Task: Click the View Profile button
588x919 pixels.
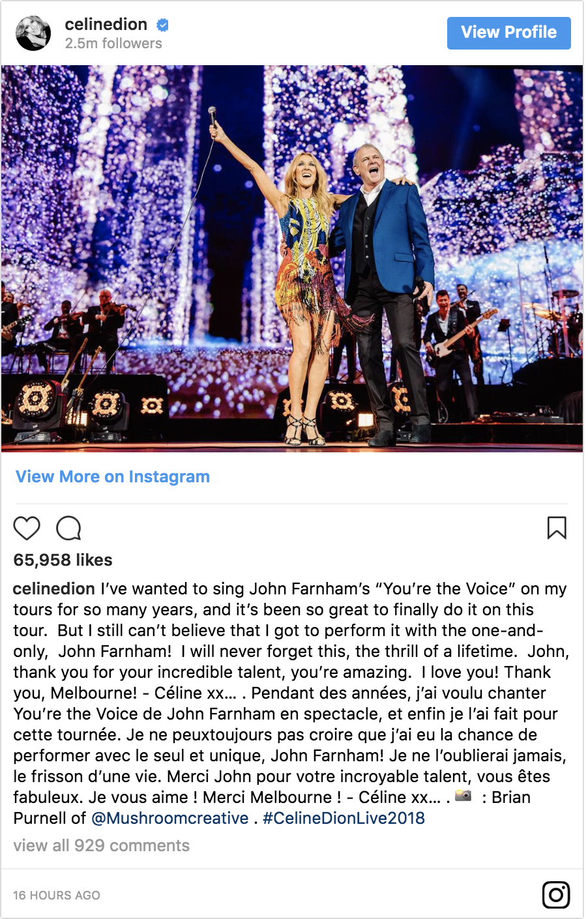Action: (x=508, y=33)
